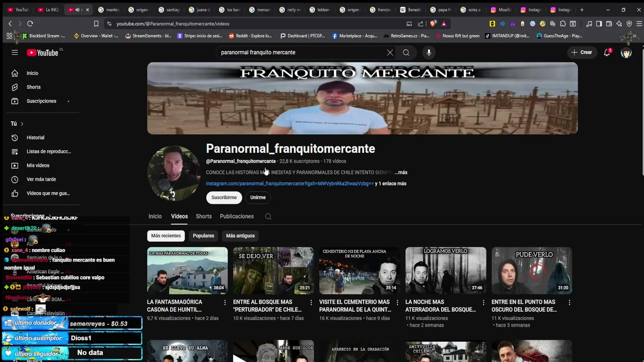Viewport: 644px width, 362px height.
Task: Open the 'Logramos verlo' video thumbnail
Action: [446, 270]
